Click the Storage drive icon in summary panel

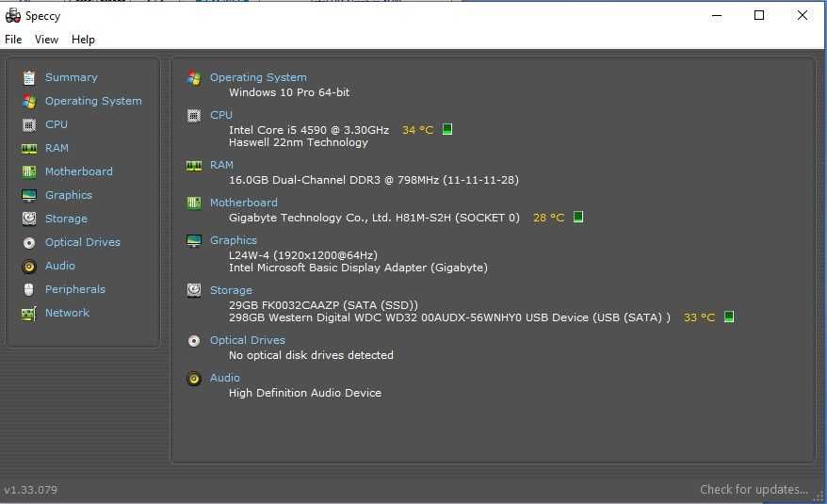point(194,290)
